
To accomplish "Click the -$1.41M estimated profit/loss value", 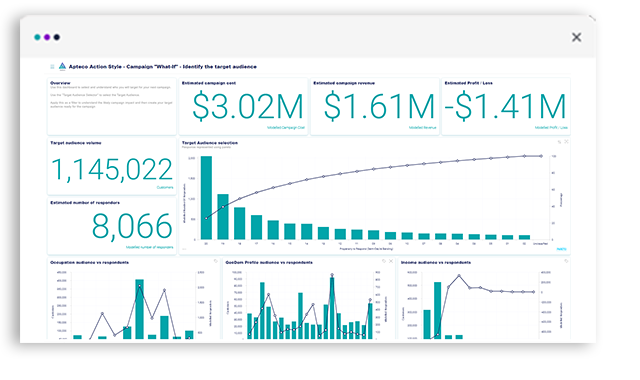I will (x=505, y=107).
